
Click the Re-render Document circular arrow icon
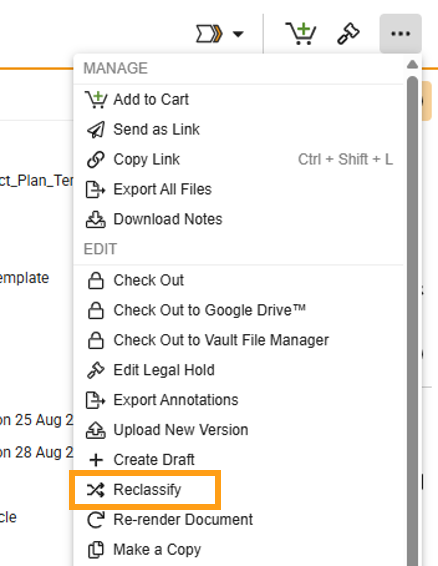96,520
